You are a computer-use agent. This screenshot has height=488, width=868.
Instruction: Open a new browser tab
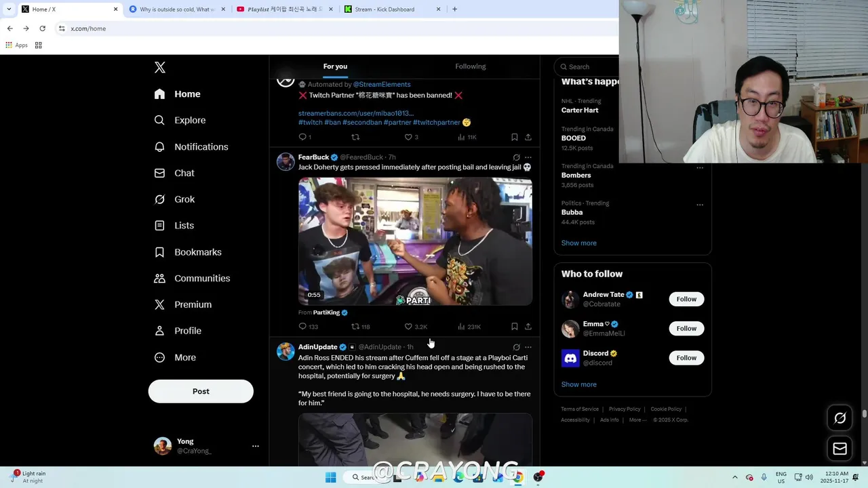(454, 9)
